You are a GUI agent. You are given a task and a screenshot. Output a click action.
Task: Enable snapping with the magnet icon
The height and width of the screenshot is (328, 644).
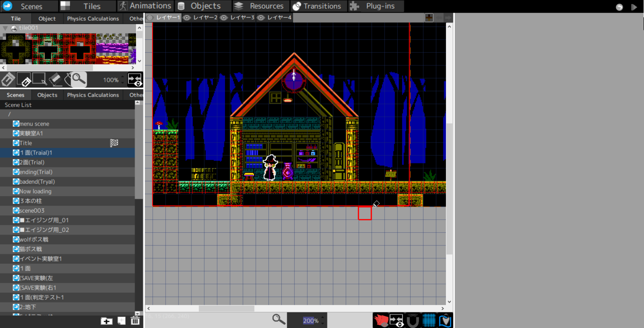click(x=412, y=320)
